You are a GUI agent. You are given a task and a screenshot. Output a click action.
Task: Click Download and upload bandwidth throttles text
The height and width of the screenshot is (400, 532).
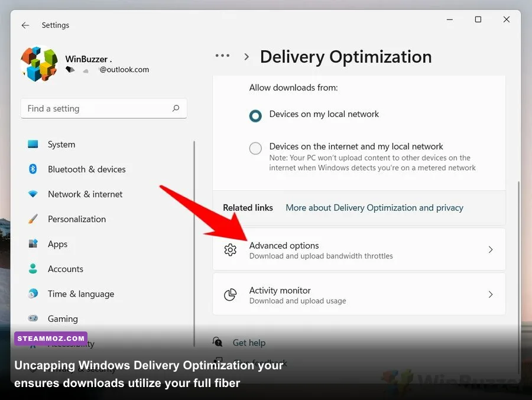pyautogui.click(x=321, y=256)
